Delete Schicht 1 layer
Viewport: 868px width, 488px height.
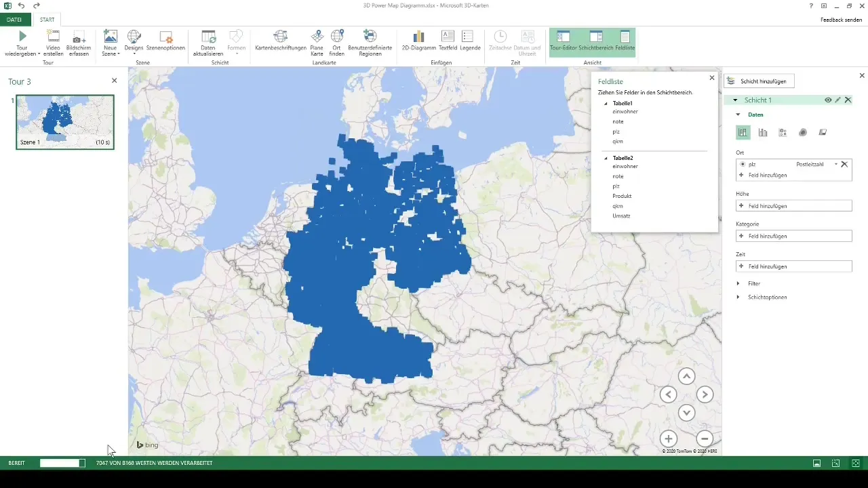pyautogui.click(x=848, y=100)
